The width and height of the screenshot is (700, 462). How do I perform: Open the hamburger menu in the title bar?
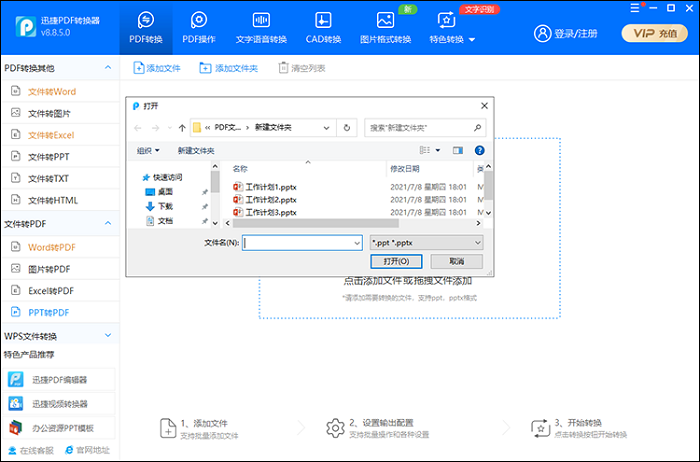[634, 8]
